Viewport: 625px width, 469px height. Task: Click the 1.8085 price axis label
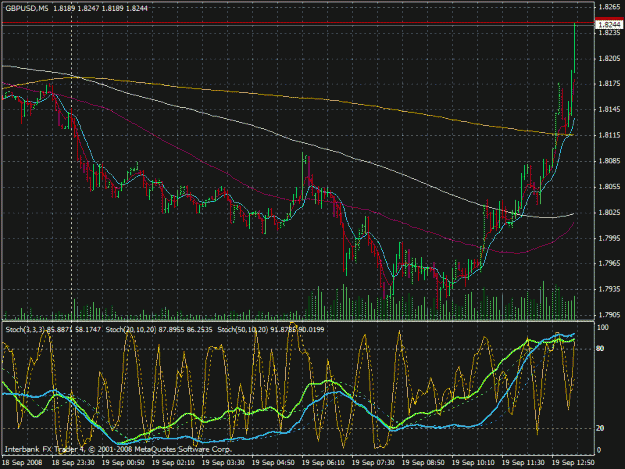pyautogui.click(x=610, y=161)
